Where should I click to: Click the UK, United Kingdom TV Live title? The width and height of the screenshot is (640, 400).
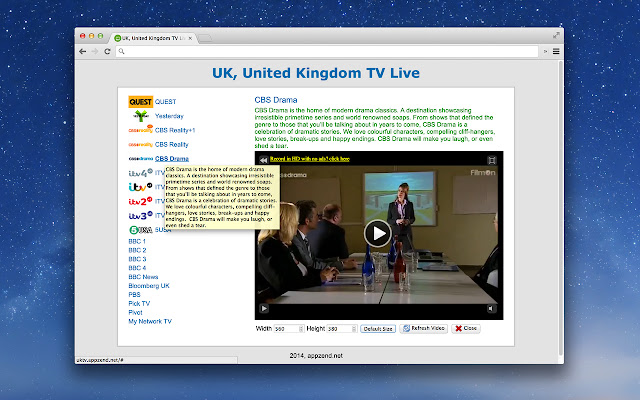(316, 73)
